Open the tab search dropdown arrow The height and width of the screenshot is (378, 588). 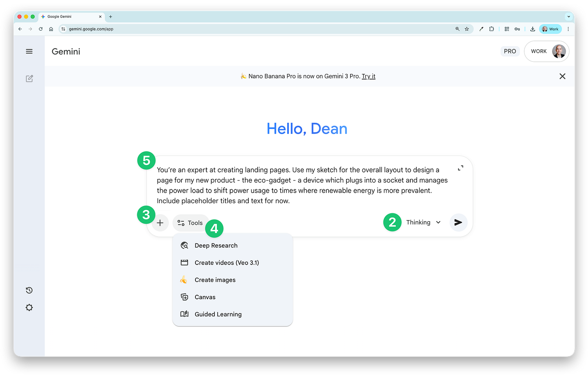[569, 17]
